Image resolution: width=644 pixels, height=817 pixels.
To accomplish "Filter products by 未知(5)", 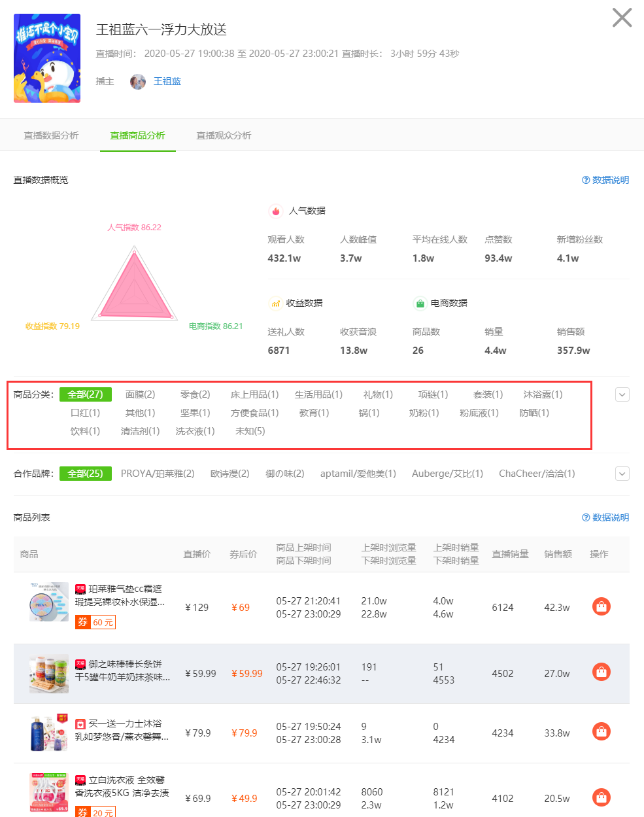I will coord(250,431).
